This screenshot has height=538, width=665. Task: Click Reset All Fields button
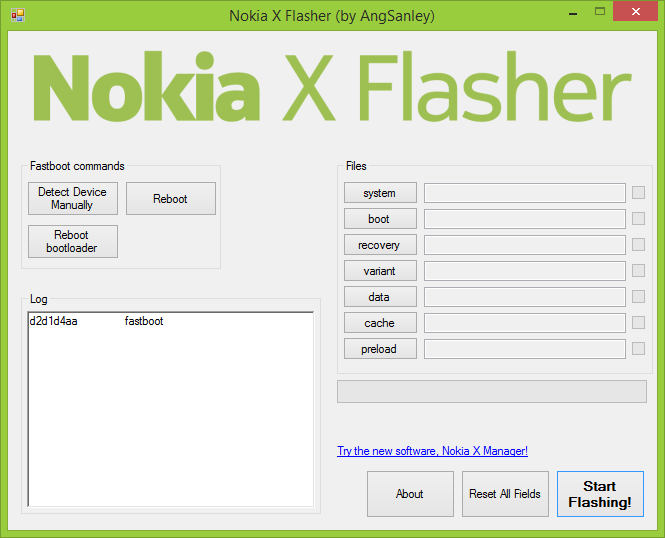click(505, 494)
